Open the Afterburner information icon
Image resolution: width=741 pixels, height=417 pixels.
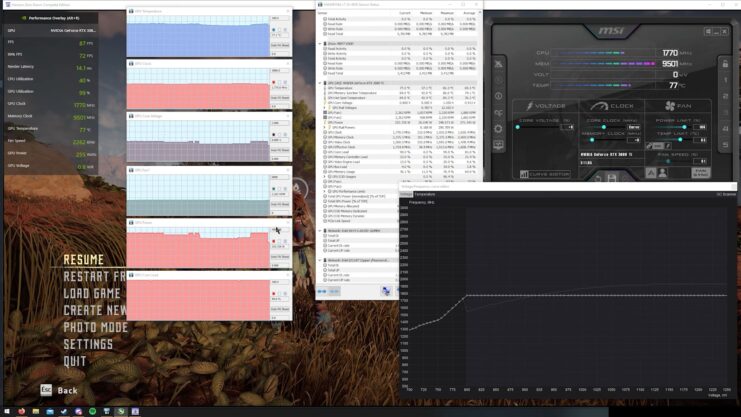499,96
